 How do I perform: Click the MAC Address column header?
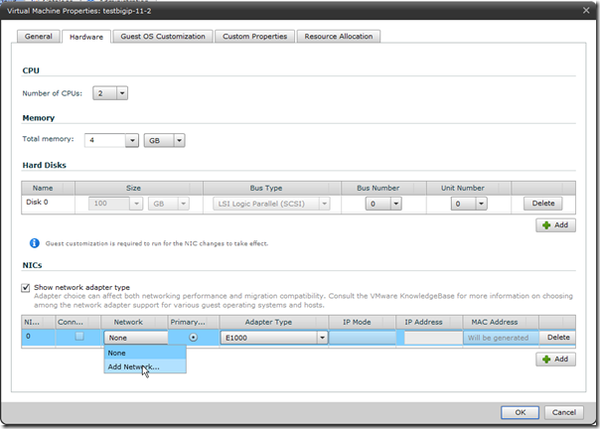click(x=501, y=322)
